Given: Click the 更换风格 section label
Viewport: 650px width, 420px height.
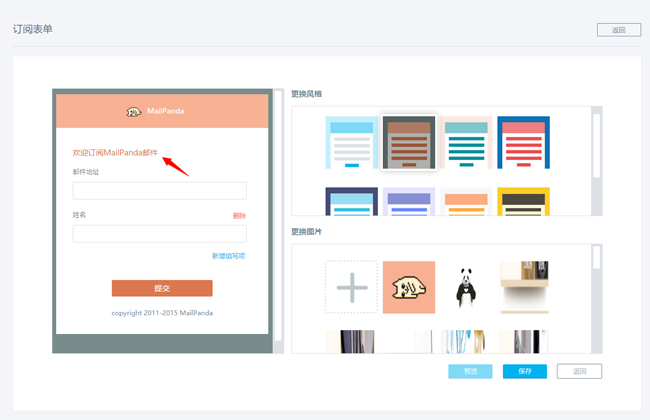Looking at the screenshot, I should click(306, 94).
